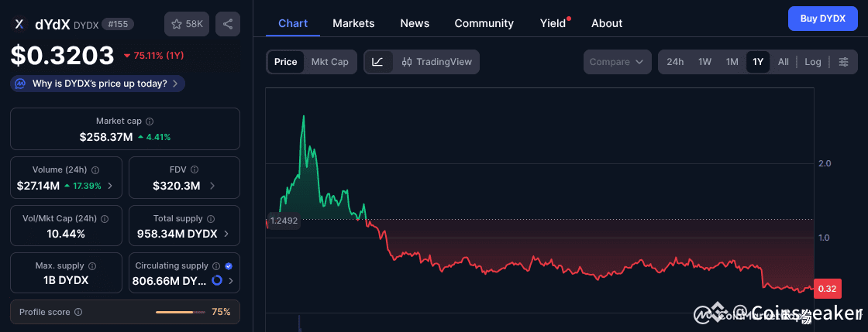Switch to line chart icon
This screenshot has width=868, height=332.
[378, 62]
